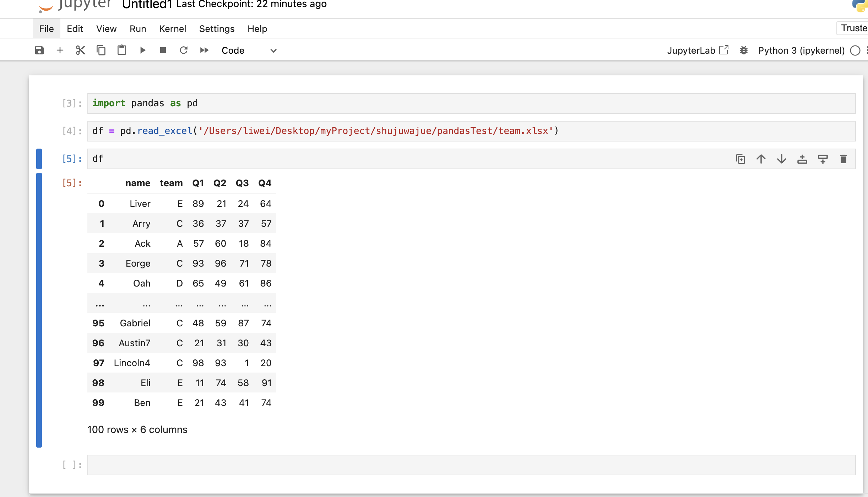Click the empty code cell at bottom
Image resolution: width=868 pixels, height=497 pixels.
click(x=471, y=465)
